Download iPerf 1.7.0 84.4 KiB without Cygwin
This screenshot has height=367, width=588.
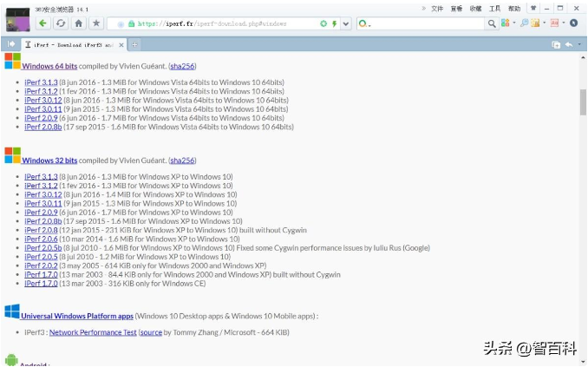pos(42,274)
